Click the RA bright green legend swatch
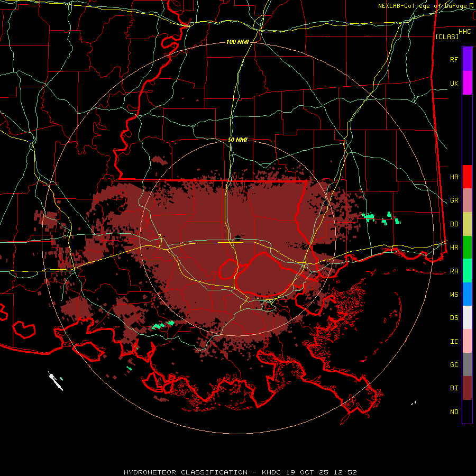 pyautogui.click(x=467, y=271)
